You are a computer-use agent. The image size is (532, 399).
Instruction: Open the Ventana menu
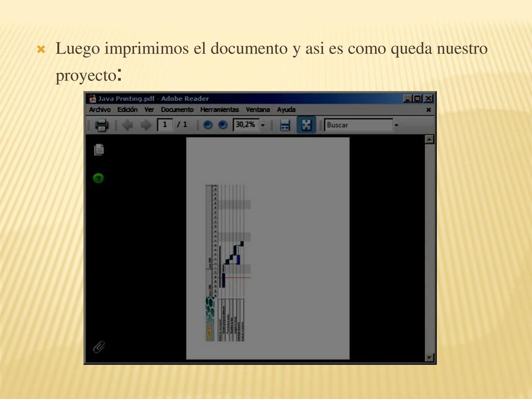258,110
